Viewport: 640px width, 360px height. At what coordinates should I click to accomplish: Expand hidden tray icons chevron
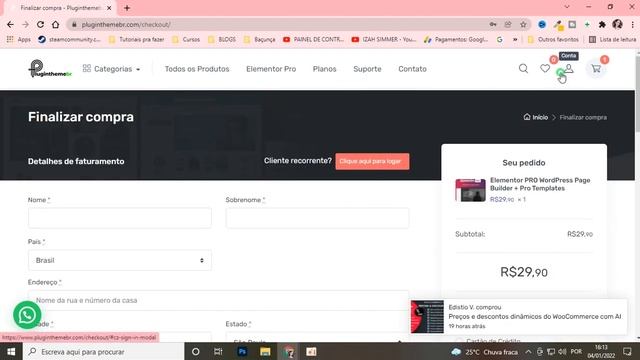coord(528,351)
